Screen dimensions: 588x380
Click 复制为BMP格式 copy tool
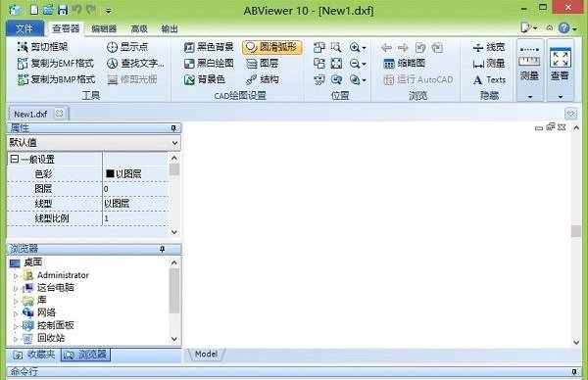point(56,79)
